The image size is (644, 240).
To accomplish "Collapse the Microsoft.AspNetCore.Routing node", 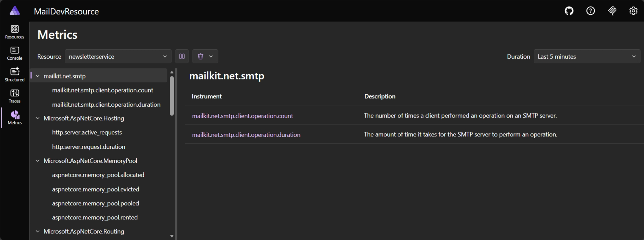I will (38, 231).
